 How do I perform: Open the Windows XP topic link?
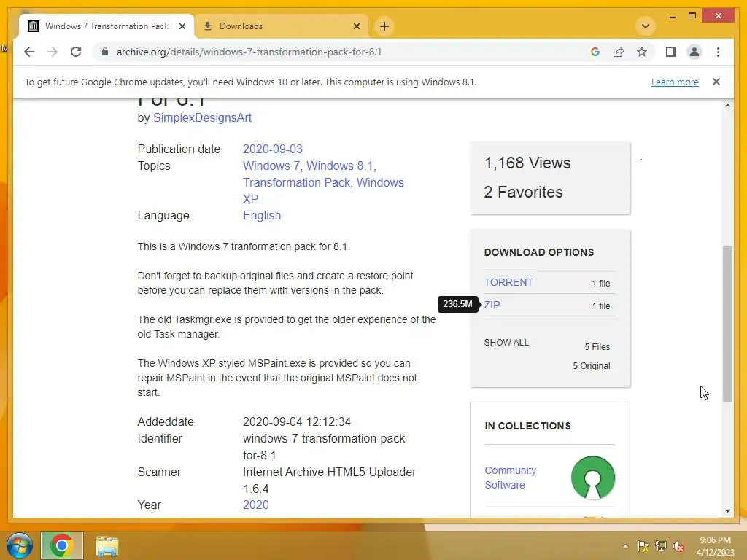(323, 190)
